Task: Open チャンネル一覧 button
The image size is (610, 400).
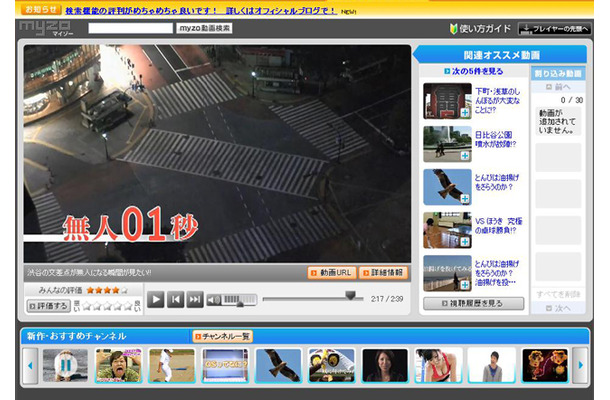Action: coord(223,336)
